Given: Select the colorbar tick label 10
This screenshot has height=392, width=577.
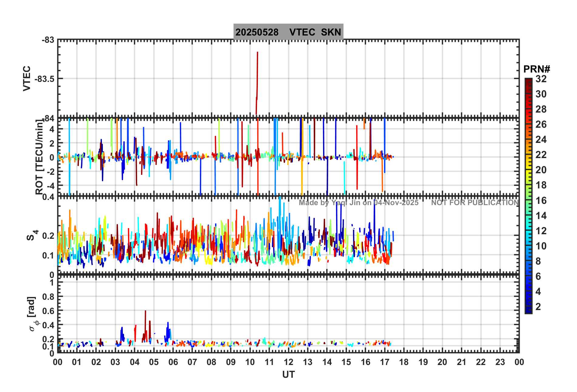Looking at the screenshot, I should tap(541, 246).
